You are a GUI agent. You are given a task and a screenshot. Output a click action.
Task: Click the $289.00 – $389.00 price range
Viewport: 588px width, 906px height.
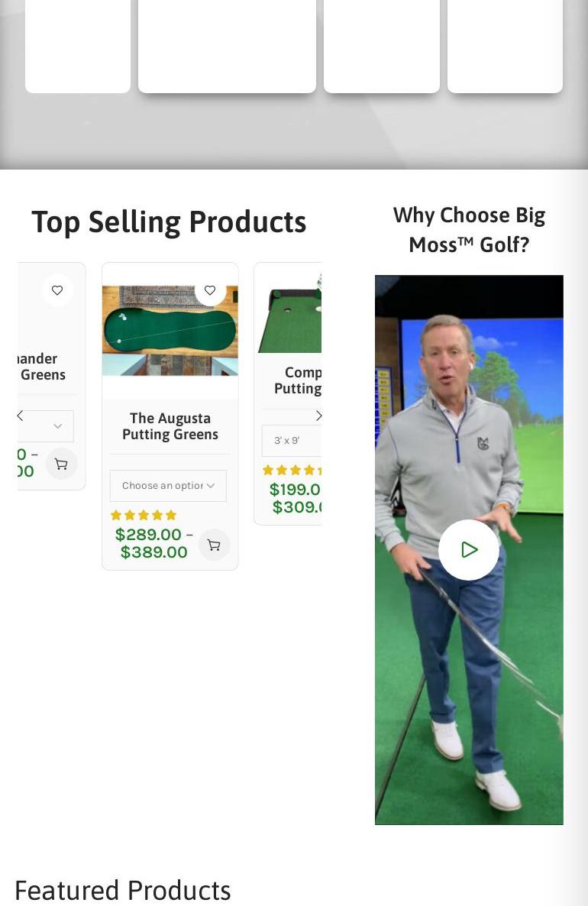pyautogui.click(x=153, y=543)
